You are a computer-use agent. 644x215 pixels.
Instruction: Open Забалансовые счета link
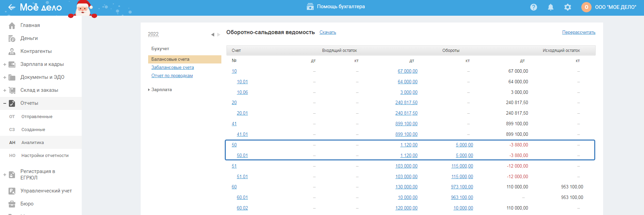pyautogui.click(x=173, y=68)
